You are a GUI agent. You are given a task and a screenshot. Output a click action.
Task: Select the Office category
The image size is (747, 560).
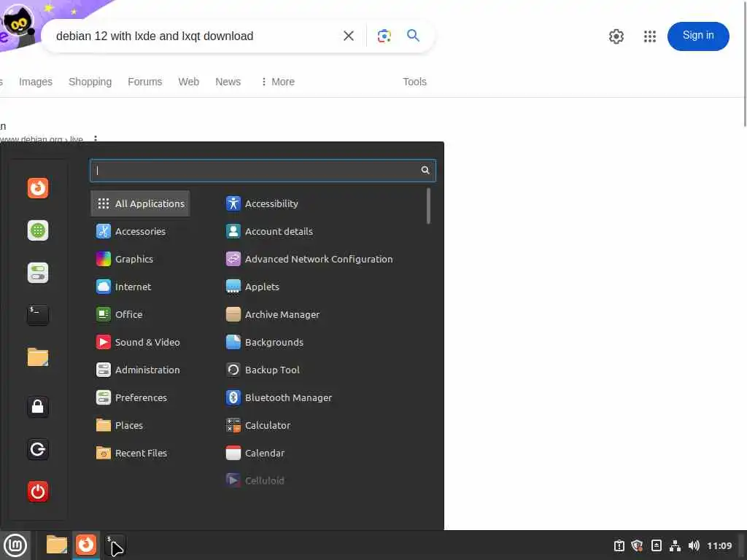click(x=120, y=314)
